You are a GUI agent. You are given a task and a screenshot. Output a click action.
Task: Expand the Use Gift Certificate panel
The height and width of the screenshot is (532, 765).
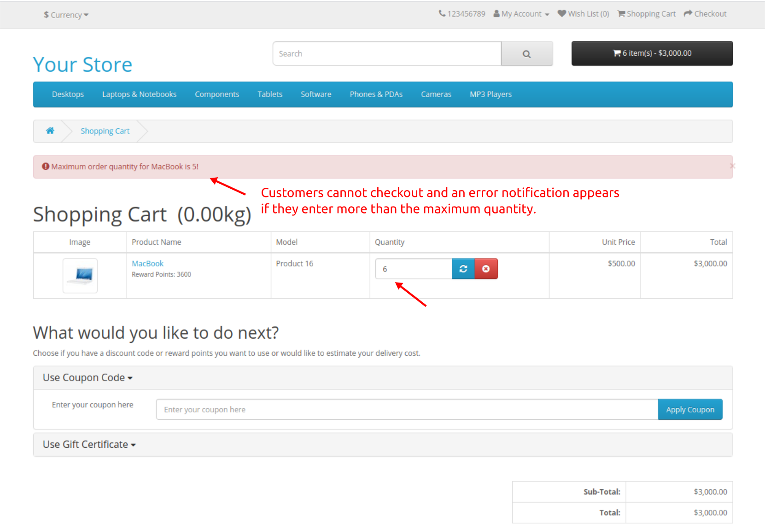(x=89, y=445)
